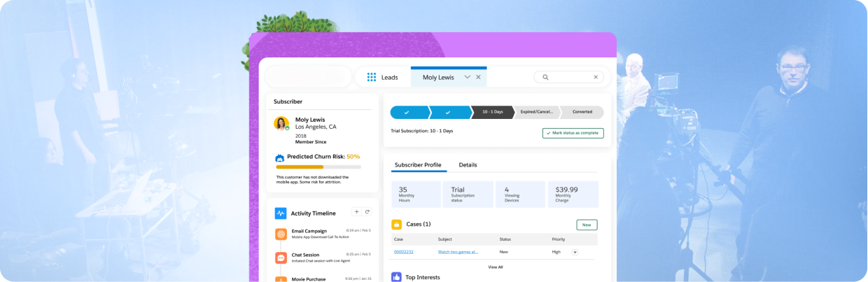Screen dimensions: 868x282
Task: Click the $39.99 Monthly Charge tile
Action: 573,195
